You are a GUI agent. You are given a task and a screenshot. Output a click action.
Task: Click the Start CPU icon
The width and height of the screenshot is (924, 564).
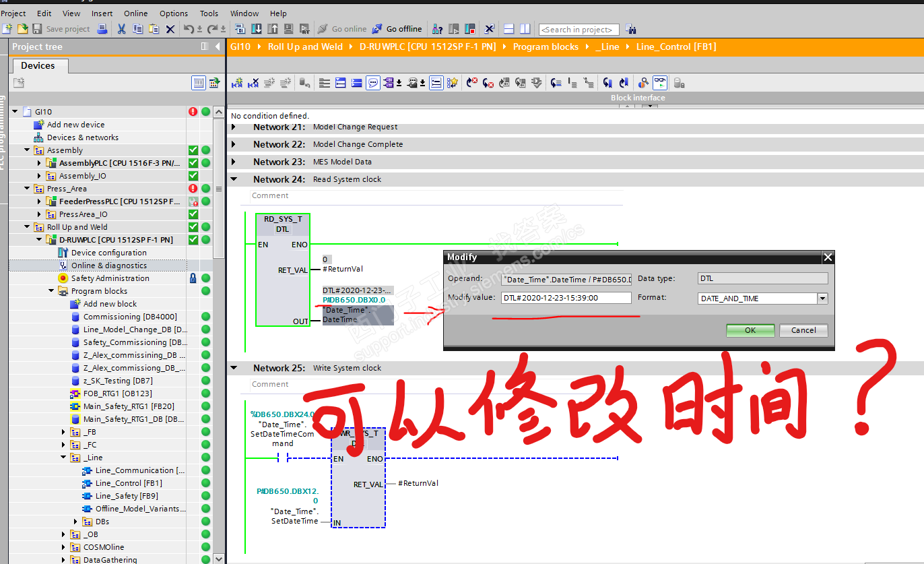pyautogui.click(x=454, y=29)
